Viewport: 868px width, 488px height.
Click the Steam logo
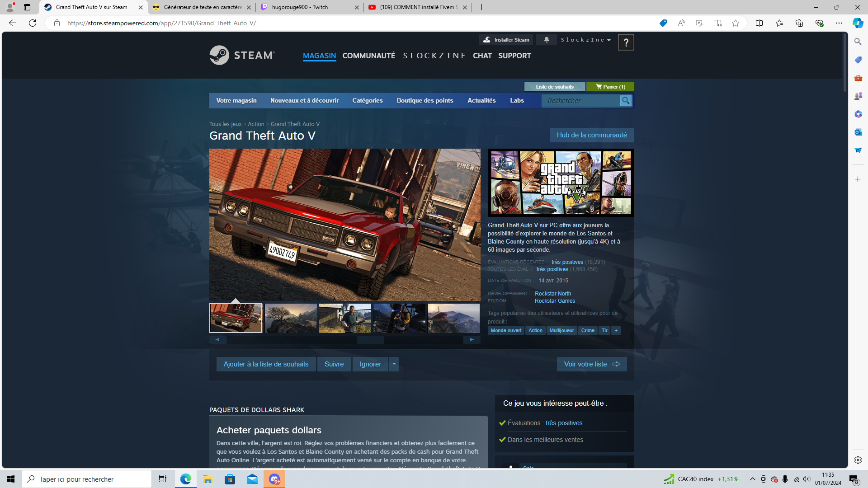point(242,55)
